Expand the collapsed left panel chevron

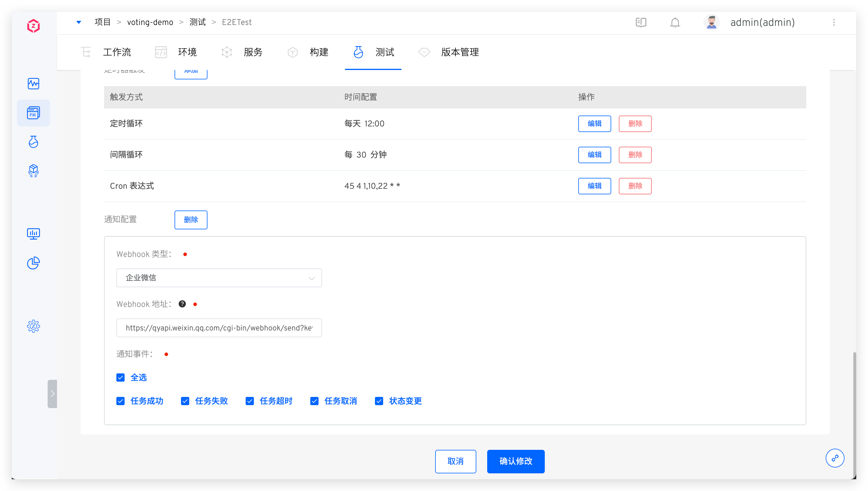click(x=53, y=394)
